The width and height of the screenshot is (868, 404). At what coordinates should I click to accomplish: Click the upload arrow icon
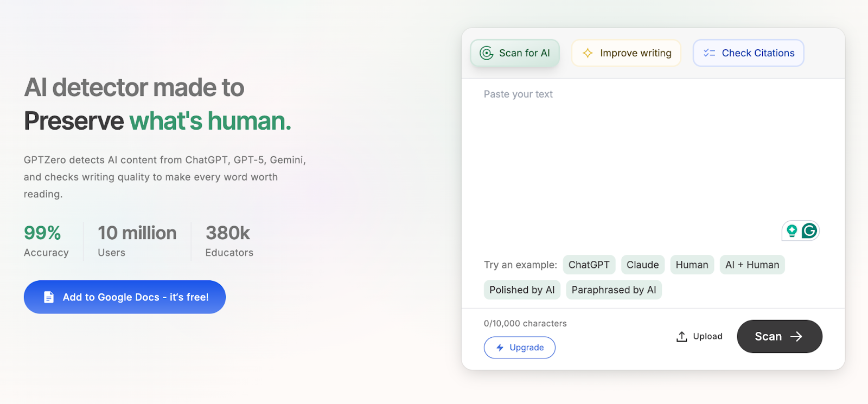click(682, 336)
